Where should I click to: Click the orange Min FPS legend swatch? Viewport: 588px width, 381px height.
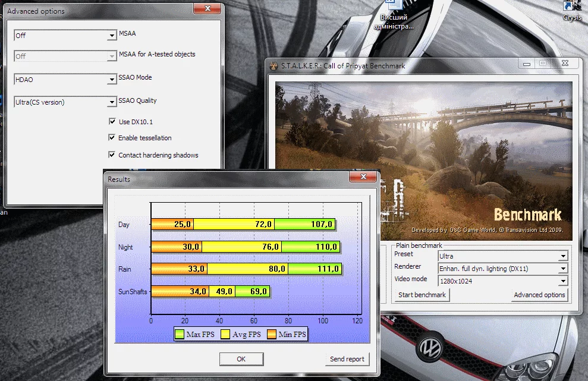coord(272,334)
